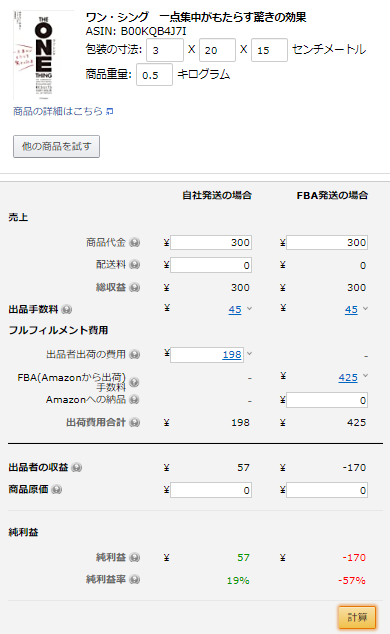Screen dimensions: 390x634
Task: Click package dimension field showing 15
Action: (269, 50)
